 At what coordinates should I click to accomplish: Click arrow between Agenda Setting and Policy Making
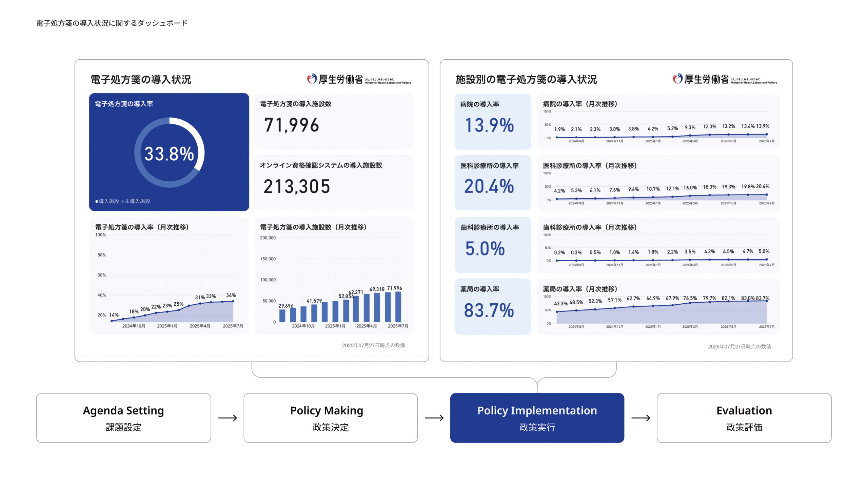[x=228, y=418]
